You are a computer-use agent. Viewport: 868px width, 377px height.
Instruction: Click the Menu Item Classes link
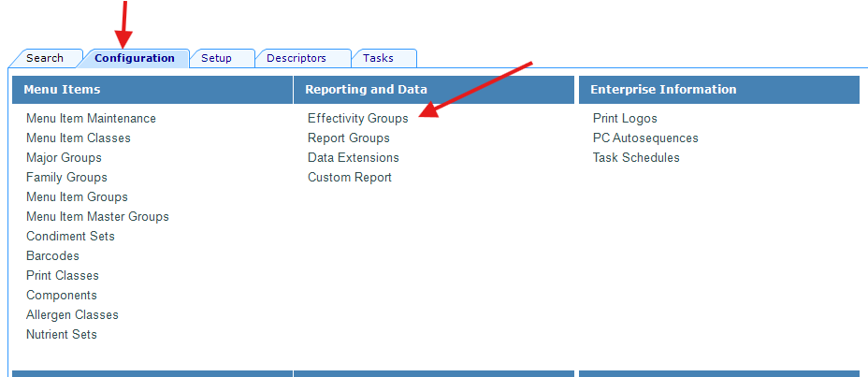[79, 138]
